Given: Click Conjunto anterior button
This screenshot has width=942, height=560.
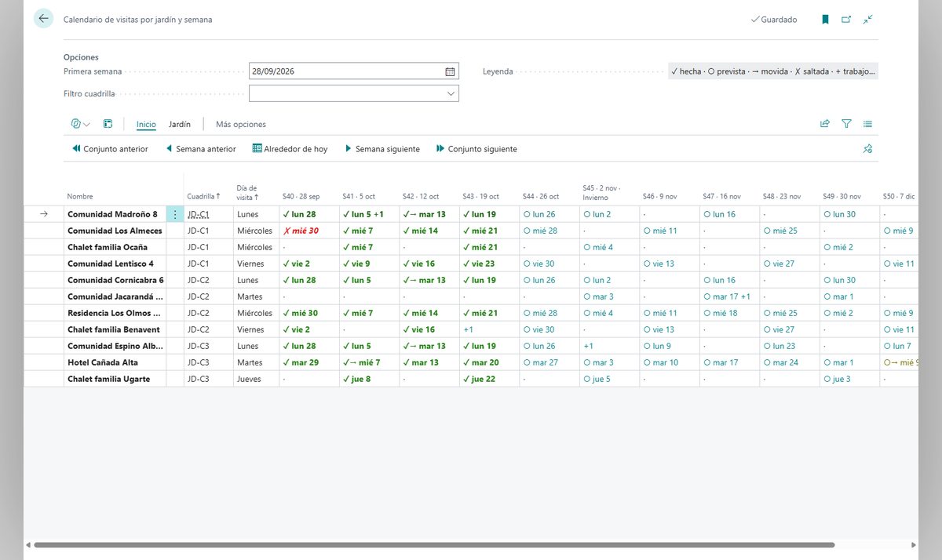Looking at the screenshot, I should (x=110, y=149).
